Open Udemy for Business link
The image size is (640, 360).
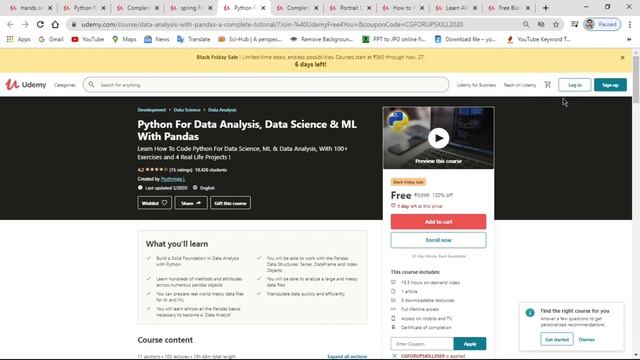(476, 85)
